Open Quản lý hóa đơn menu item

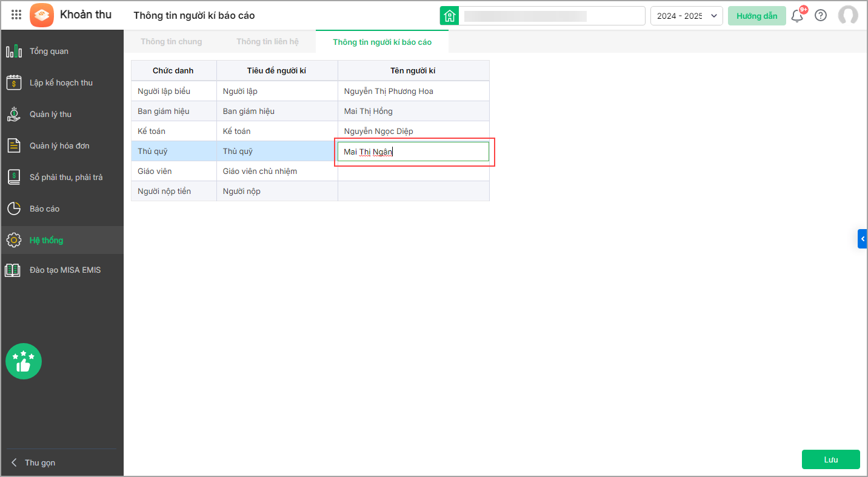pos(59,146)
